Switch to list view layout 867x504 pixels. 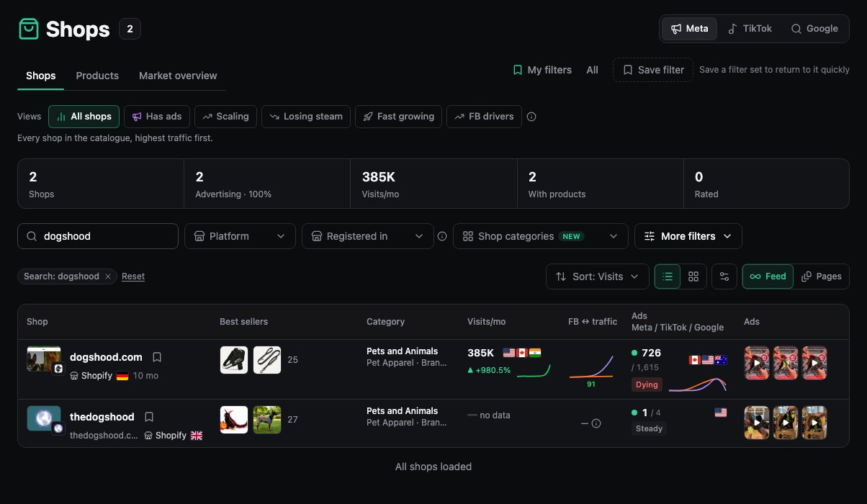[668, 276]
